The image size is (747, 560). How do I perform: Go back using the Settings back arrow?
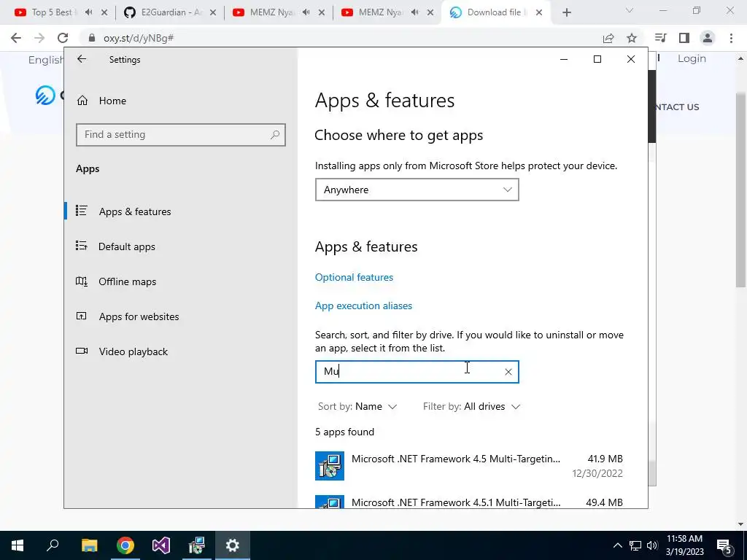coord(82,59)
